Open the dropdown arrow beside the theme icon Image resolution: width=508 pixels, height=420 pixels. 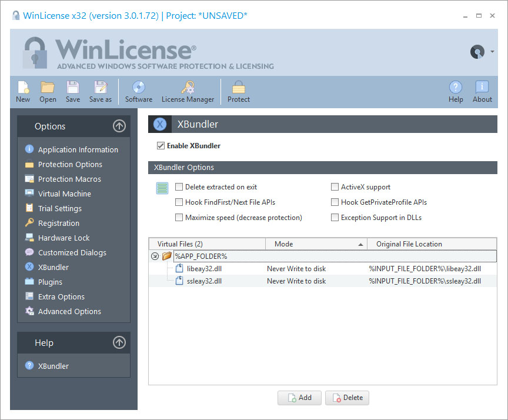(x=492, y=52)
